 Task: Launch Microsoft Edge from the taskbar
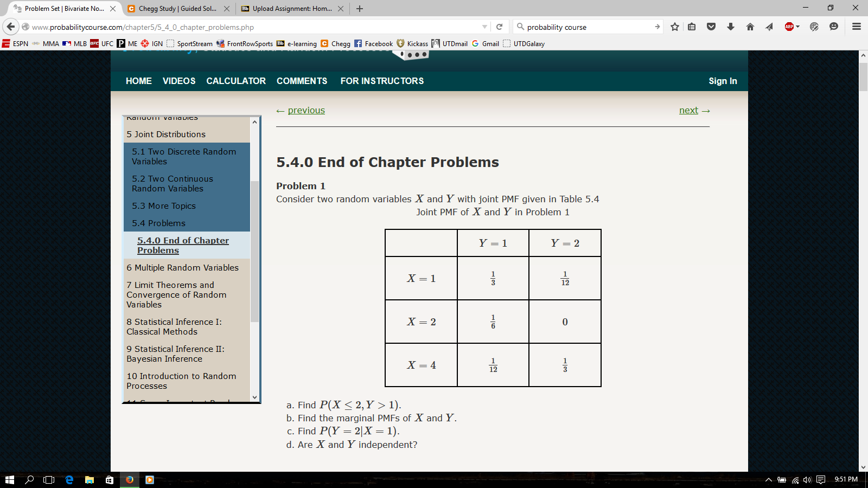point(68,480)
